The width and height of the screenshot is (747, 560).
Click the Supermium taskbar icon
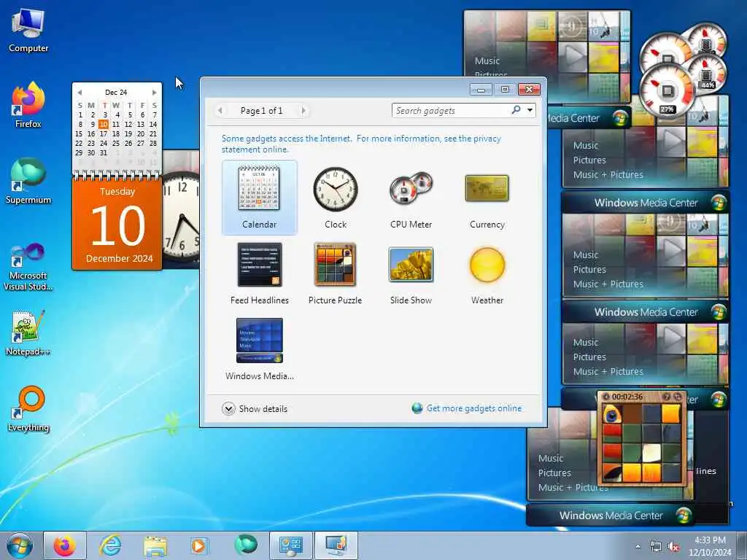[245, 545]
